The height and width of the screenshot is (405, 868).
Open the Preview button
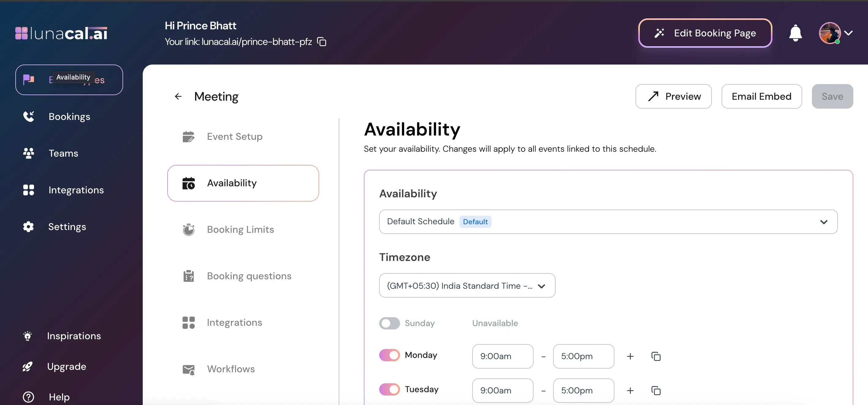pos(673,97)
